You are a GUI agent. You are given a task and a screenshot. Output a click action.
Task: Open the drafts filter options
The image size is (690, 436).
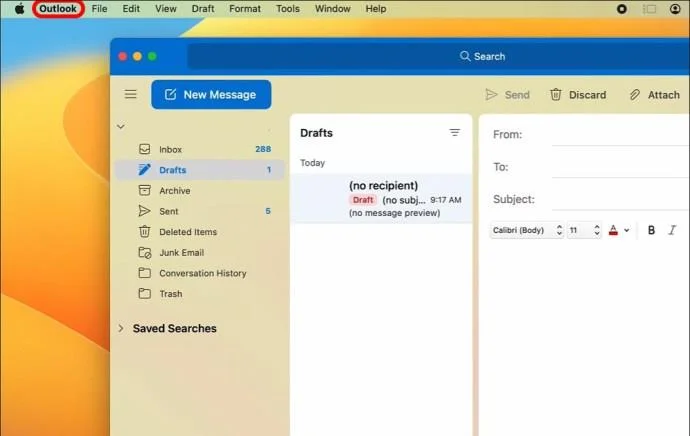[455, 133]
